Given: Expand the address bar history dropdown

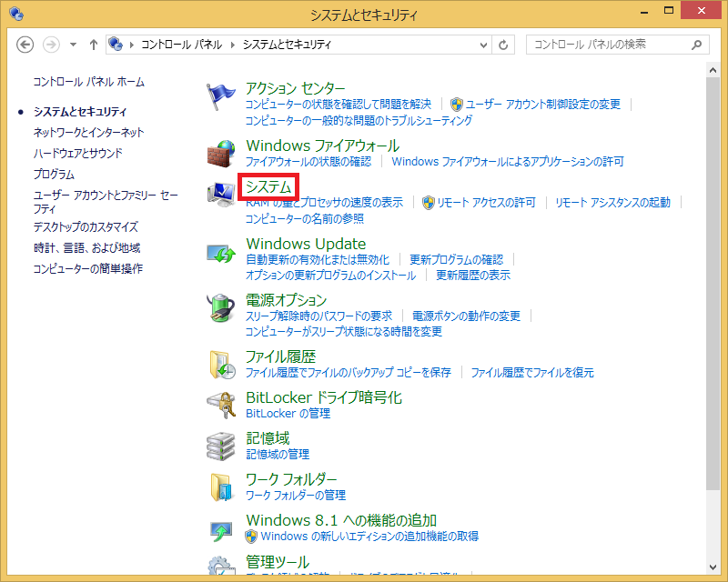Looking at the screenshot, I should [x=482, y=45].
